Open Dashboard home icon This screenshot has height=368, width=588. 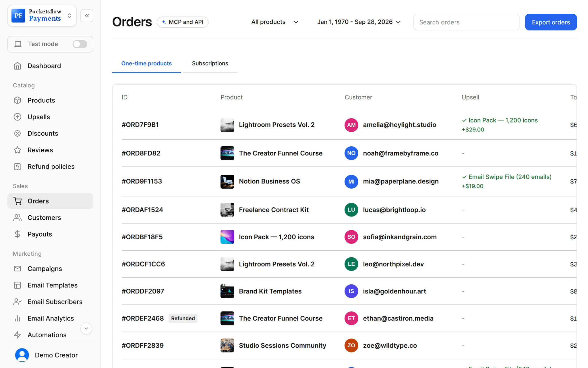click(x=18, y=66)
